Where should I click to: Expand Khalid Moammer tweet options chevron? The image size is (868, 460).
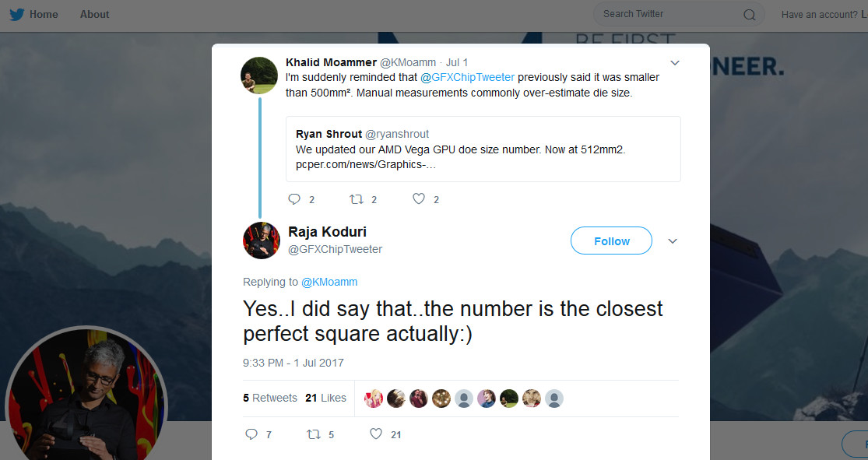[x=675, y=62]
